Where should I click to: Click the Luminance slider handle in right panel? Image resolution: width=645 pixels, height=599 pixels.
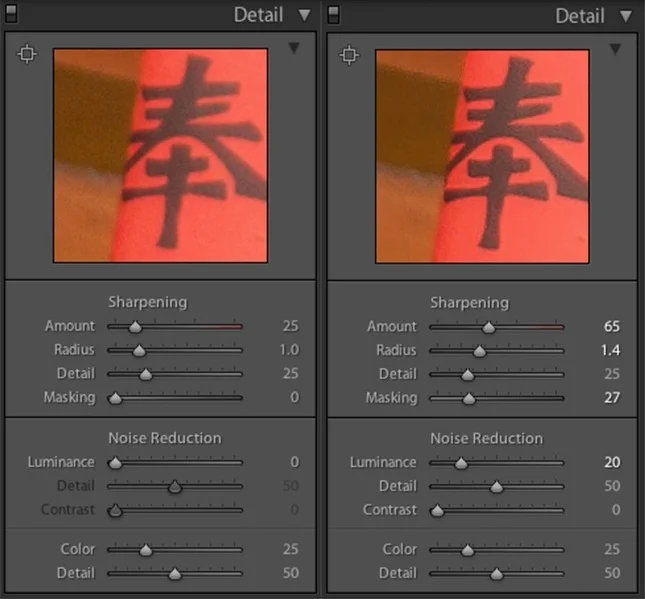(461, 463)
